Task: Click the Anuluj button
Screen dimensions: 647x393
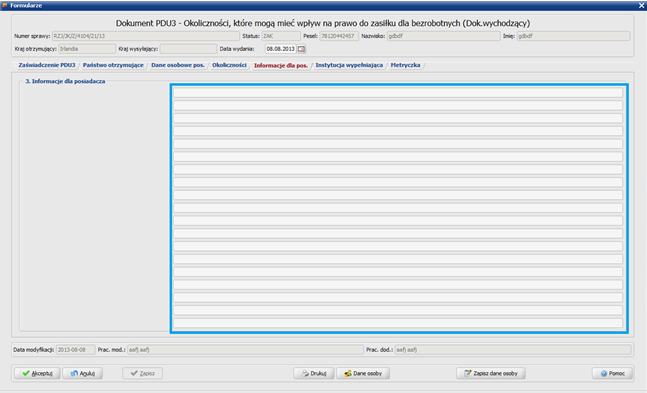Action: pyautogui.click(x=83, y=373)
